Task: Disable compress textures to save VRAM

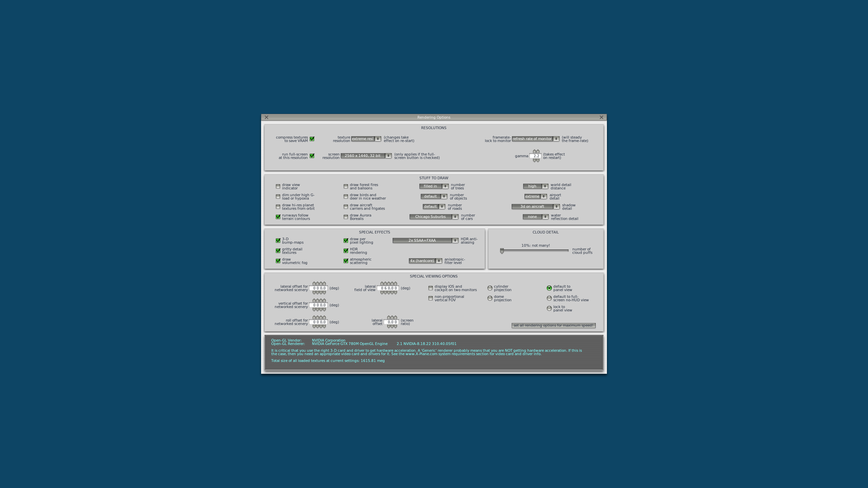Action: 312,139
